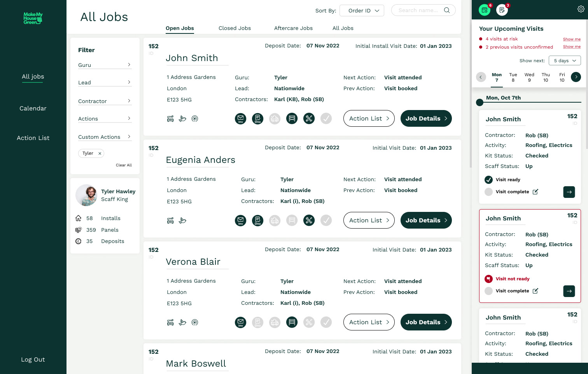Click the Mon, Oct 7th timeline marker dot
588x374 pixels.
click(480, 103)
